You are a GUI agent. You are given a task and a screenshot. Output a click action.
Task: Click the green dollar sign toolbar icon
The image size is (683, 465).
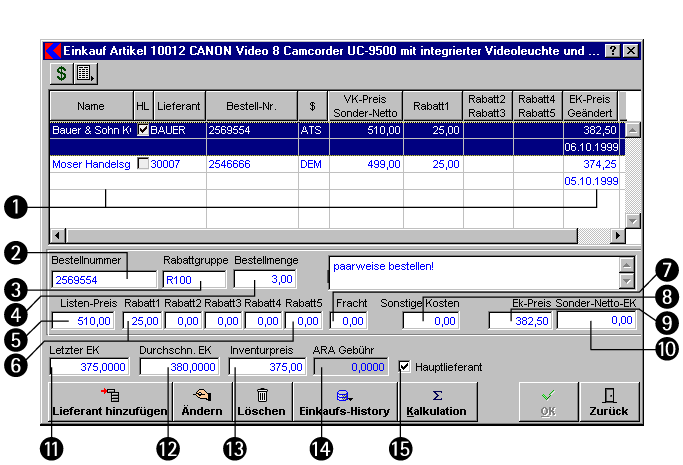[x=61, y=73]
